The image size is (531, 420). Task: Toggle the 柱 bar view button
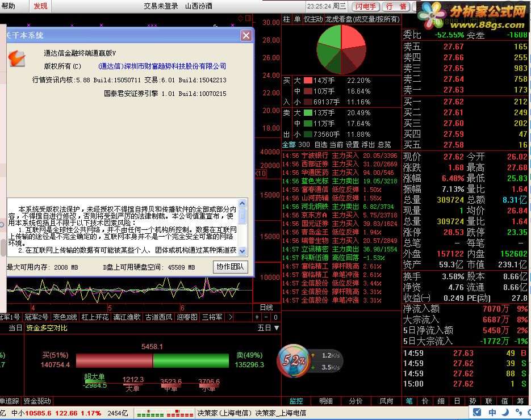pos(287,19)
